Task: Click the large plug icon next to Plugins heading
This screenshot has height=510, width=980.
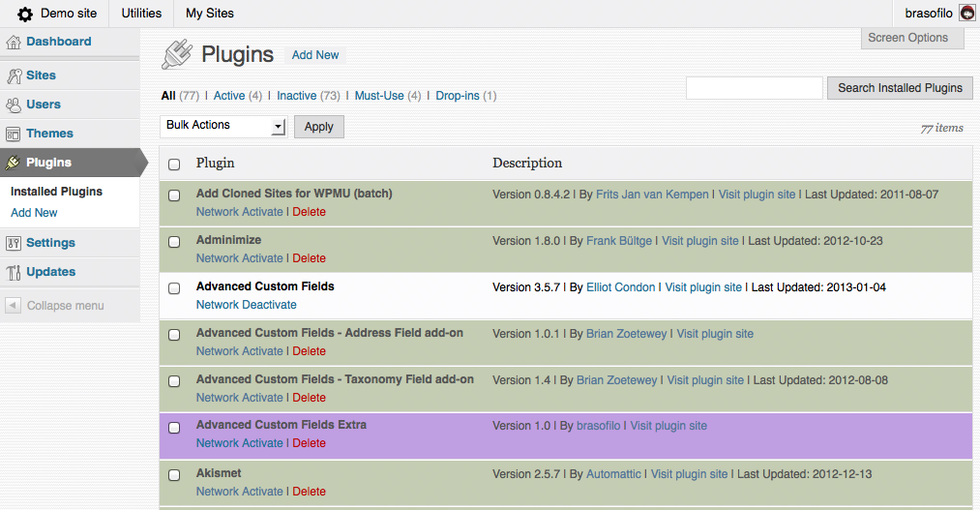Action: (x=177, y=54)
